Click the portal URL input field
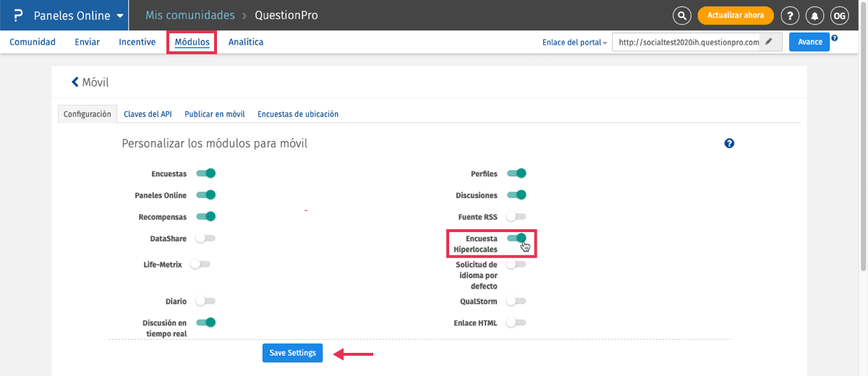 tap(687, 42)
